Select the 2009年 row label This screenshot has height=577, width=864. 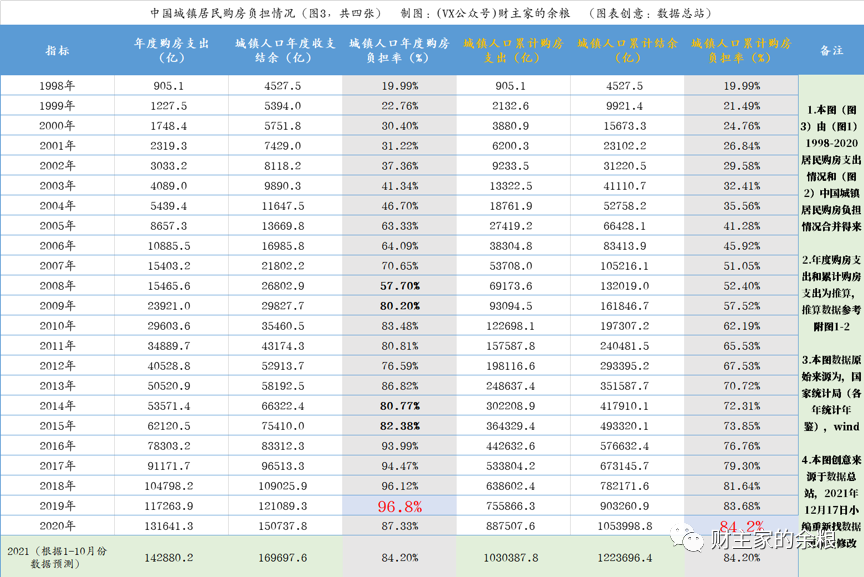tap(57, 306)
